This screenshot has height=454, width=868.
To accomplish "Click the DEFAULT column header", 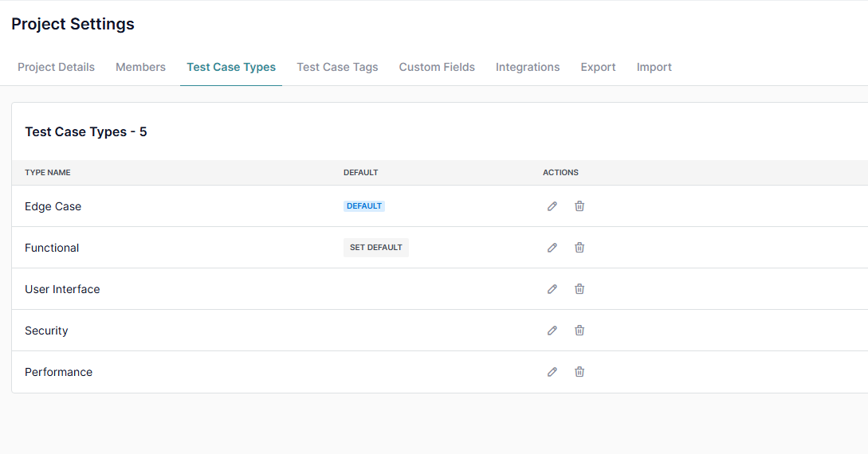I will 360,173.
